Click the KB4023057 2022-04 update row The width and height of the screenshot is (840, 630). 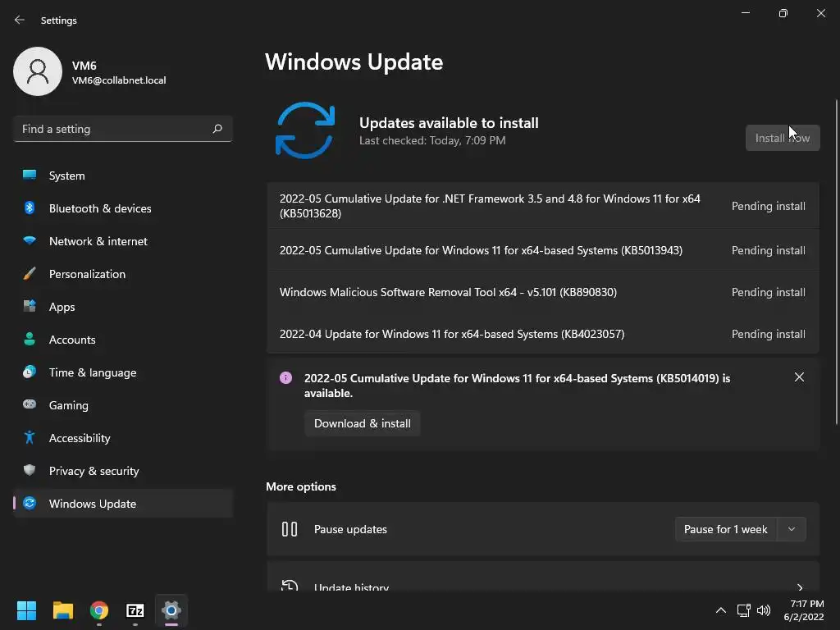tap(543, 334)
